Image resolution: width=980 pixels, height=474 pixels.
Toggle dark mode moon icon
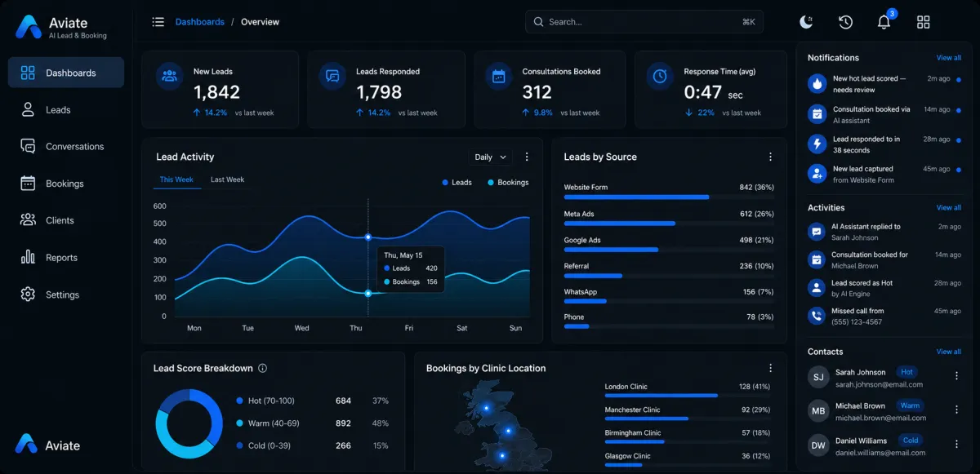pyautogui.click(x=806, y=22)
